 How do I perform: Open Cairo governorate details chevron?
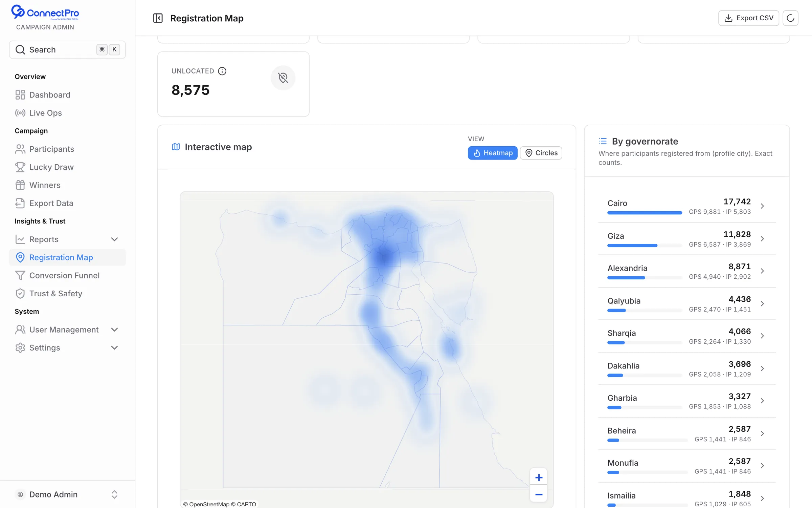pos(762,206)
